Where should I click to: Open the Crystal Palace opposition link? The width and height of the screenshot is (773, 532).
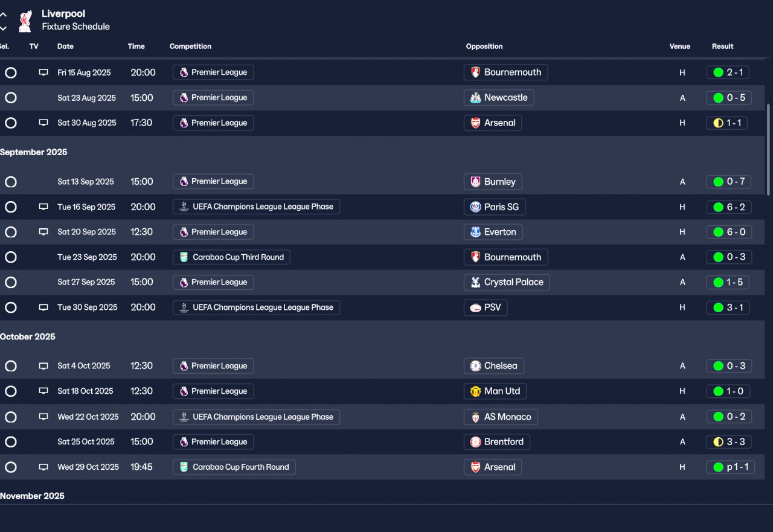pyautogui.click(x=513, y=282)
